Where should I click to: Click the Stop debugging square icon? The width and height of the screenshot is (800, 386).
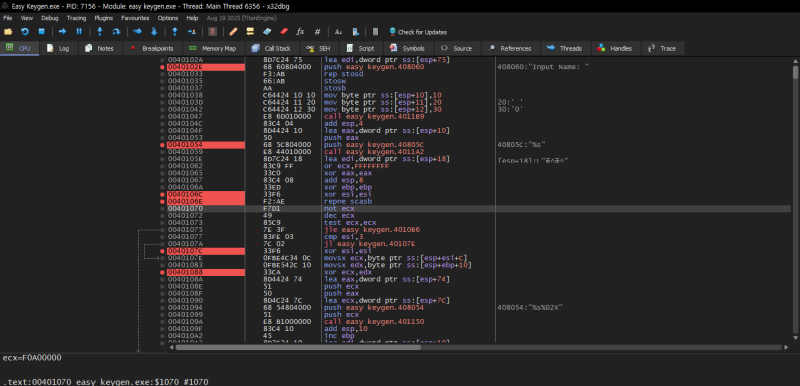[x=42, y=32]
